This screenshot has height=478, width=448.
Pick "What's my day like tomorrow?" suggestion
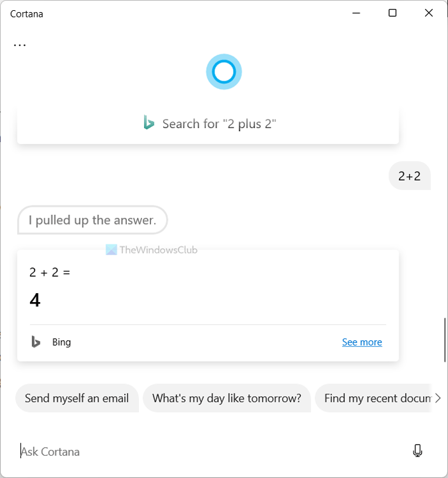pyautogui.click(x=227, y=398)
